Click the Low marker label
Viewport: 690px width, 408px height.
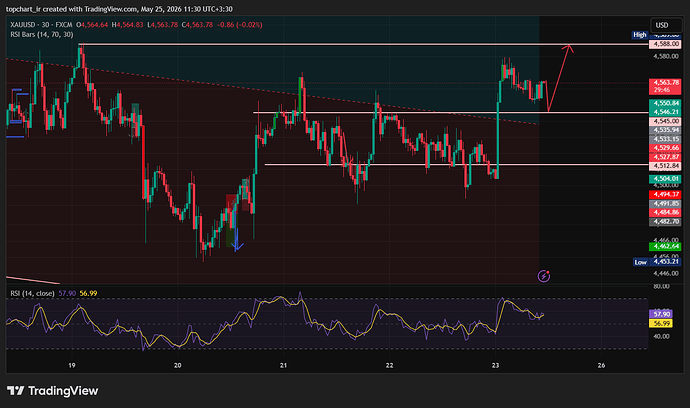640,262
